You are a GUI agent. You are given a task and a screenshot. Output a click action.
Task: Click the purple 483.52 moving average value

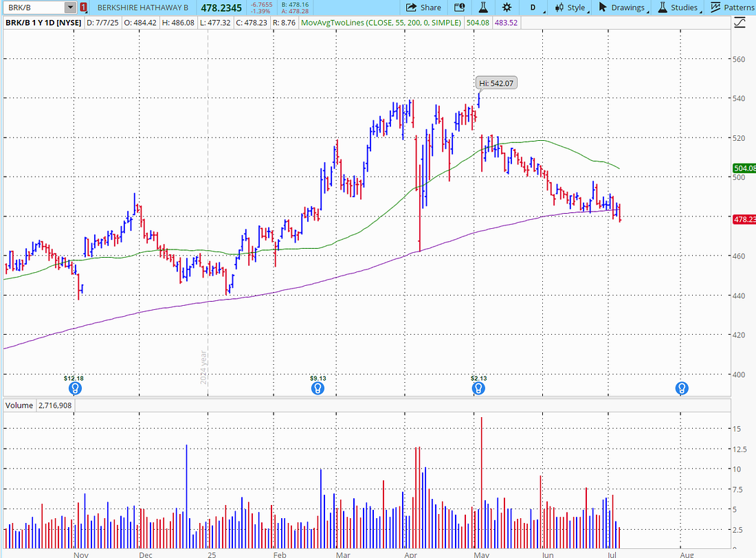coord(506,23)
